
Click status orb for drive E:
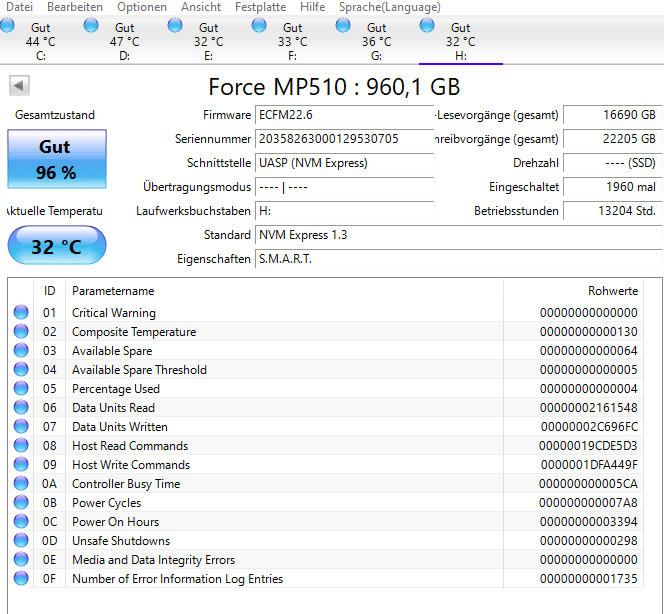click(x=175, y=25)
